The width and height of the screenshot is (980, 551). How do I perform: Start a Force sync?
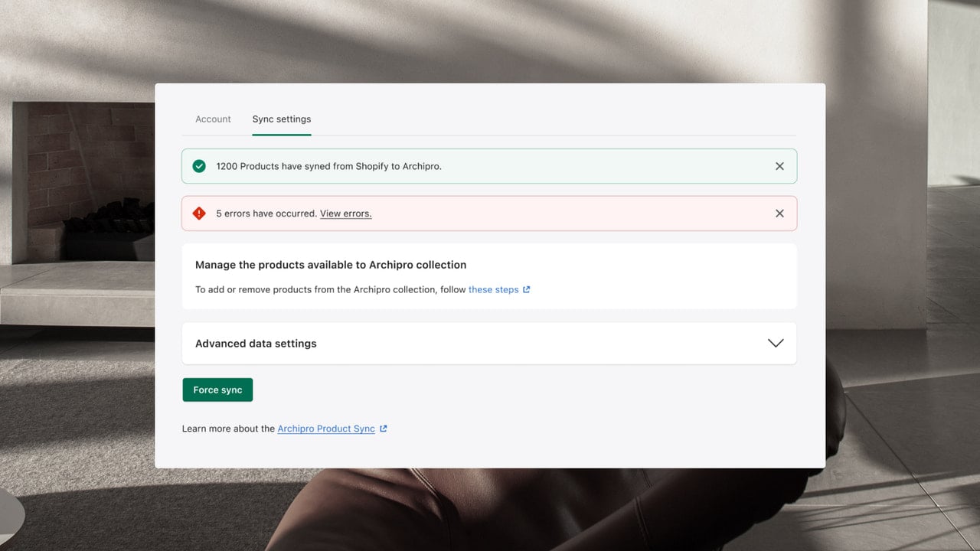[x=217, y=390]
